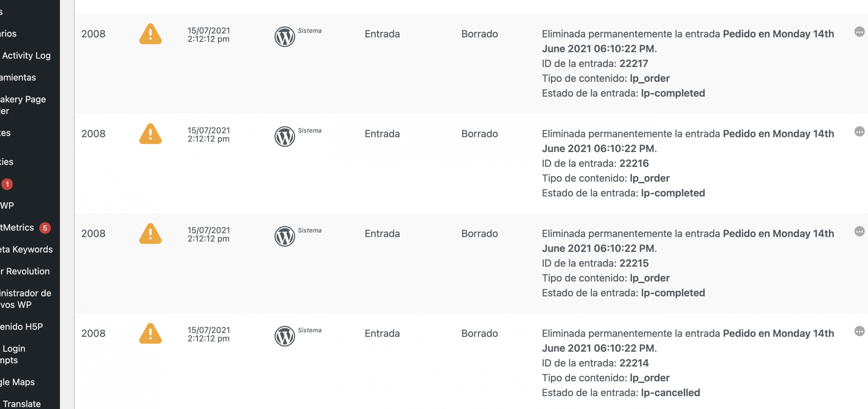The width and height of the screenshot is (868, 409).
Task: Open the Translate sidebar menu item
Action: pos(21,404)
